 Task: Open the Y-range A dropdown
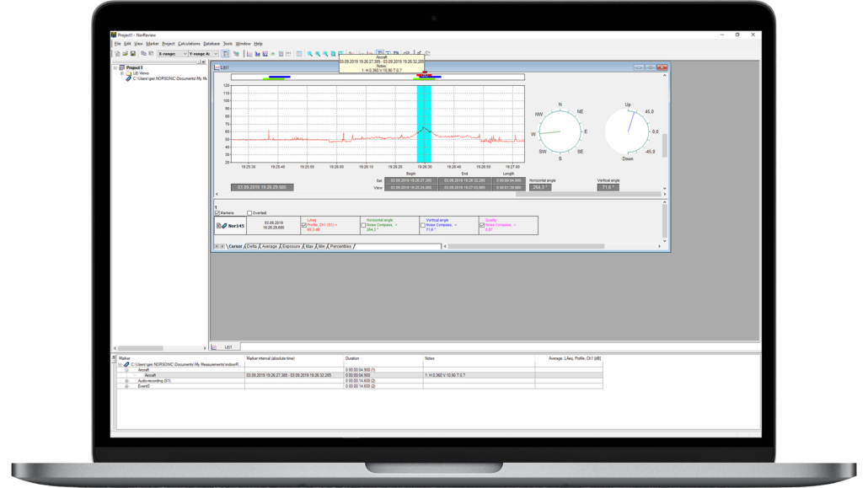[x=216, y=54]
